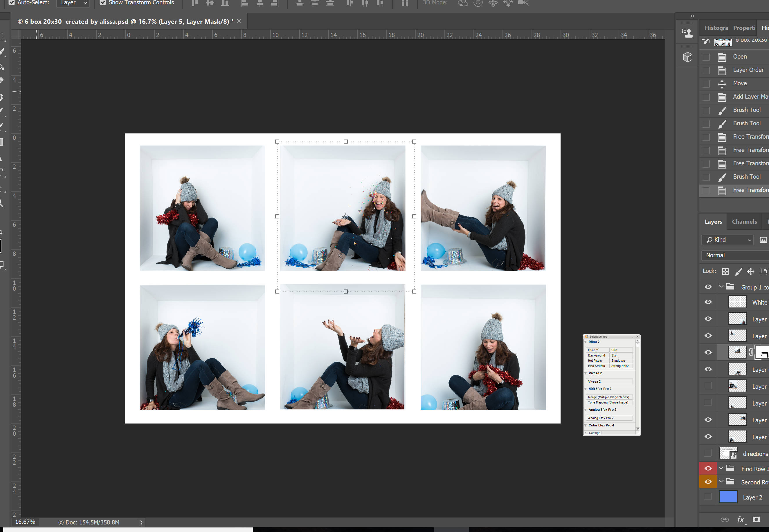Click the fx layer style icon
Image resolution: width=769 pixels, height=532 pixels.
tap(741, 519)
